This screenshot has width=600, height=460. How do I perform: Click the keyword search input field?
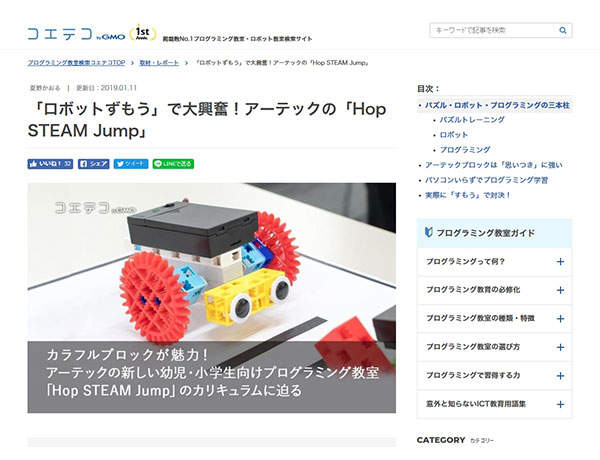click(x=494, y=30)
